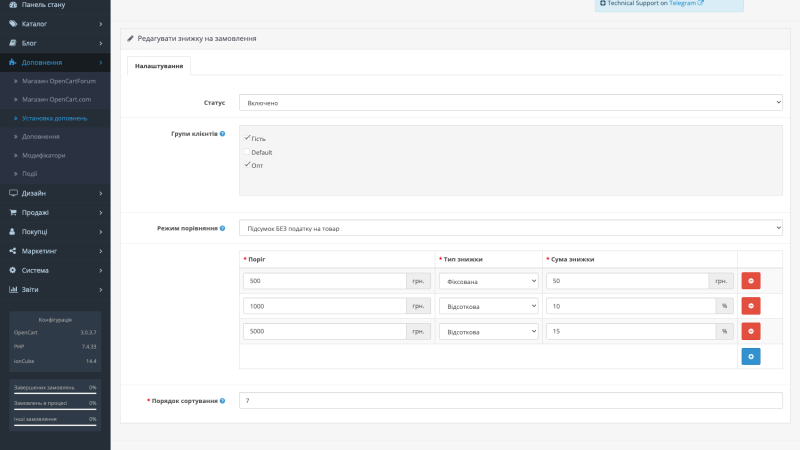Open discount type dropdown in the 1000 row
The image size is (800, 450).
point(489,306)
